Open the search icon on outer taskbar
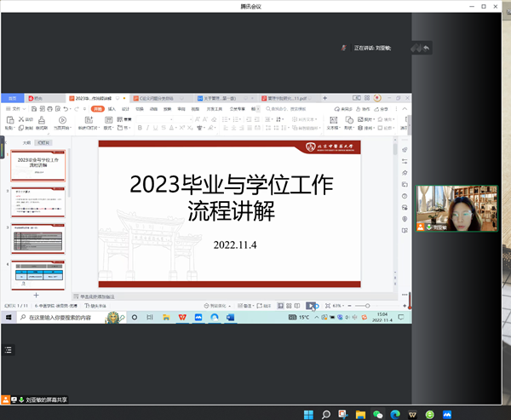Viewport: 511px width, 420px height. 325,413
